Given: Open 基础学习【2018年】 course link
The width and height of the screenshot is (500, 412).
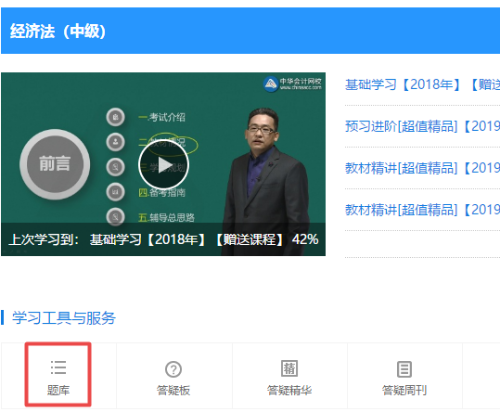Looking at the screenshot, I should point(422,85).
